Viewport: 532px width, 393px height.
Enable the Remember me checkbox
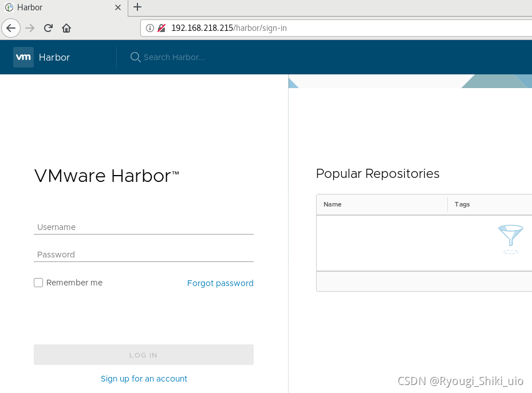38,283
